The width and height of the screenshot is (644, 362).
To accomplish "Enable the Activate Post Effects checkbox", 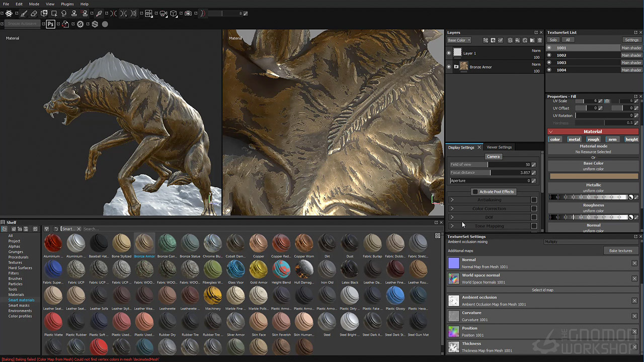I will tap(475, 192).
